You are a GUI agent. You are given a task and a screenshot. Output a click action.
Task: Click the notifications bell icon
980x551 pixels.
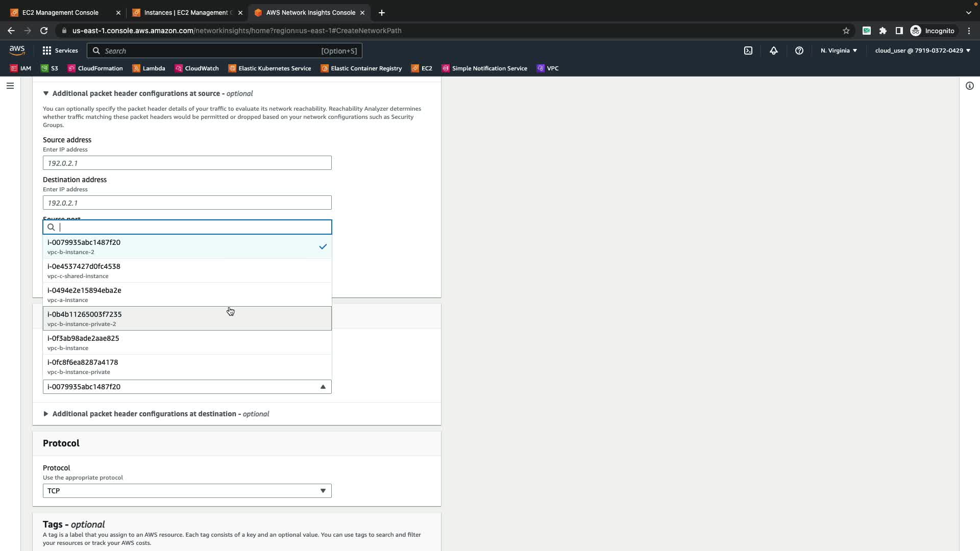point(773,51)
